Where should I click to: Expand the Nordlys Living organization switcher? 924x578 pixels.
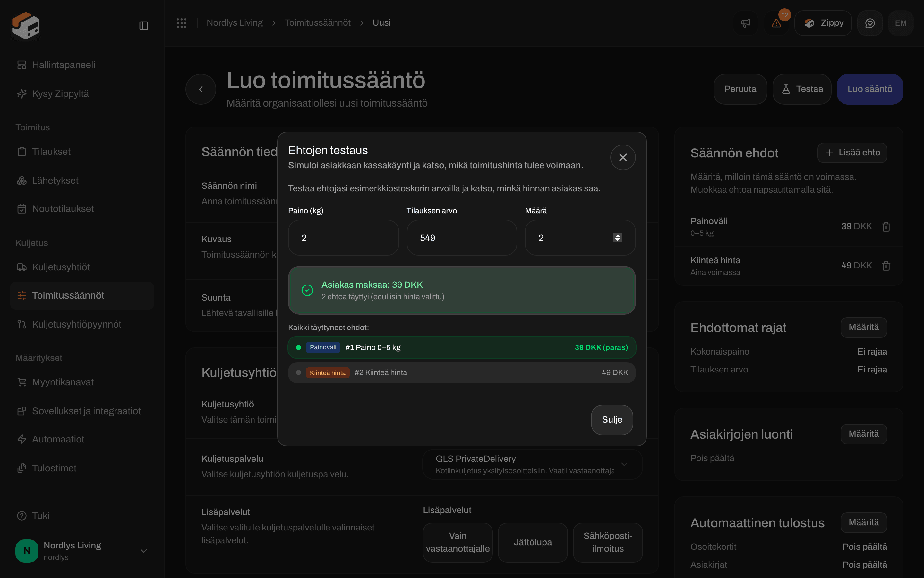pos(82,551)
